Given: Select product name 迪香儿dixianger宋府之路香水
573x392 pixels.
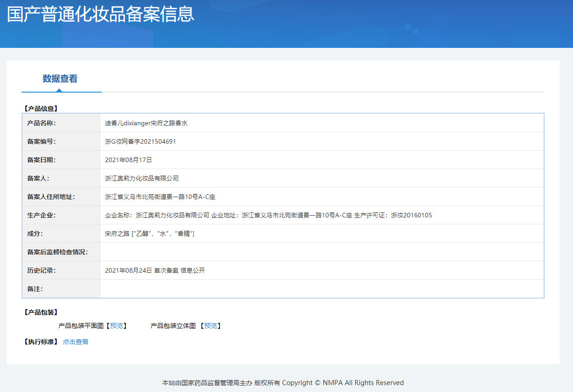Looking at the screenshot, I should point(146,123).
